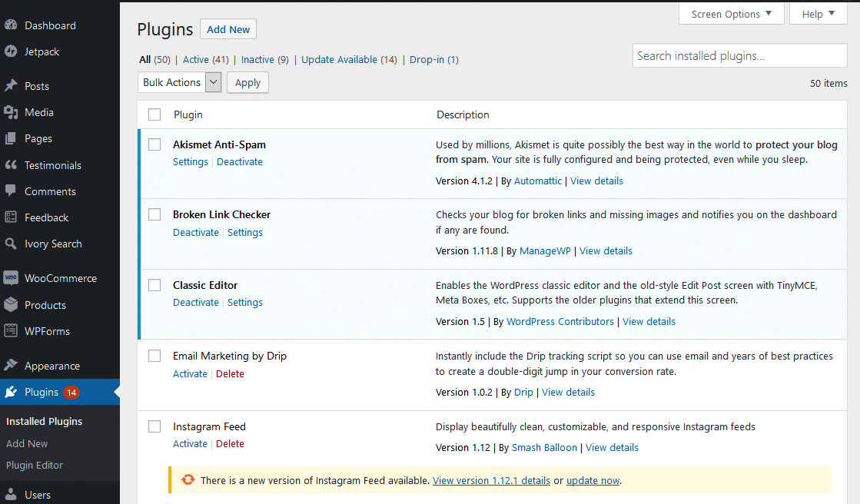Click the Add New button
The image size is (860, 504).
(227, 29)
